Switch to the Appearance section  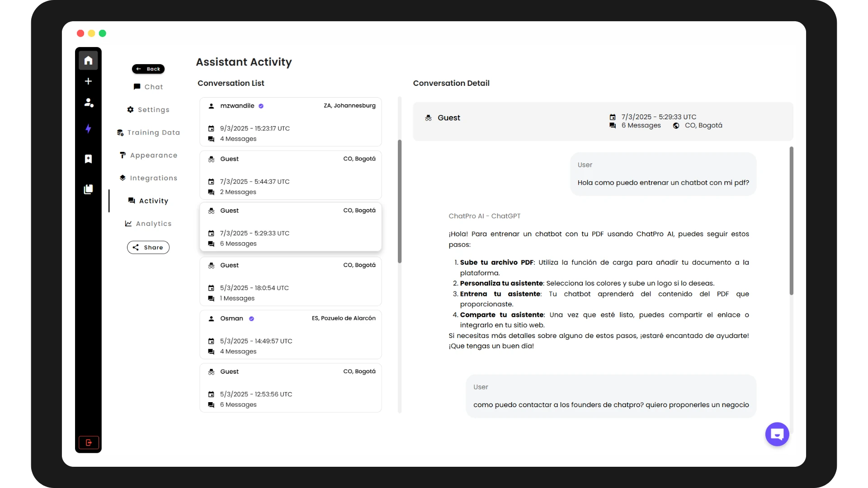pos(148,155)
